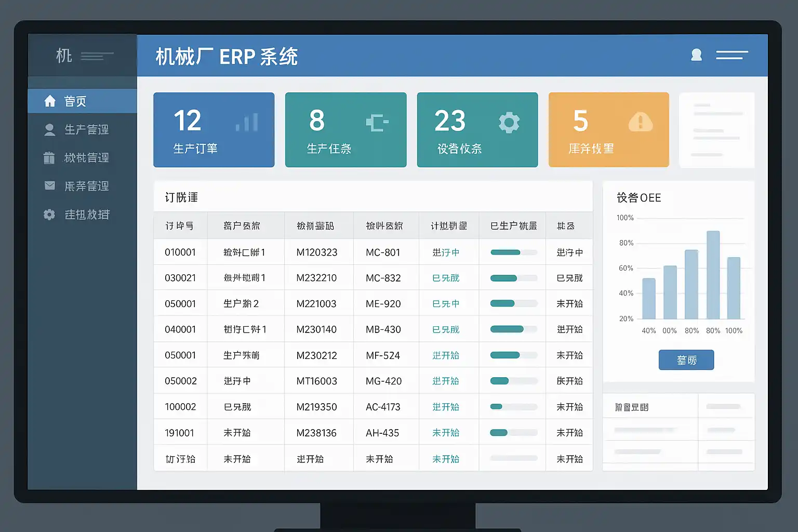Click the progress bar in the M232210 row

pos(514,278)
